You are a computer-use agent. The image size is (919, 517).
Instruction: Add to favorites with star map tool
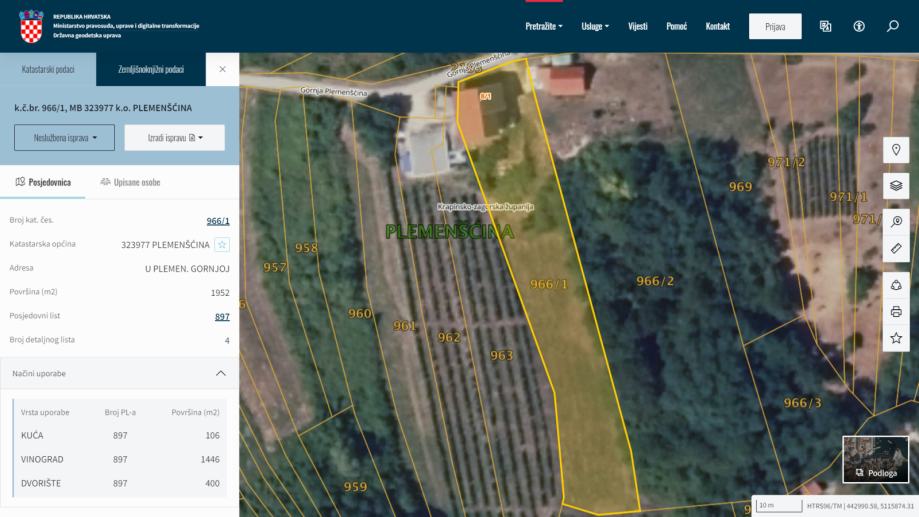(x=896, y=338)
